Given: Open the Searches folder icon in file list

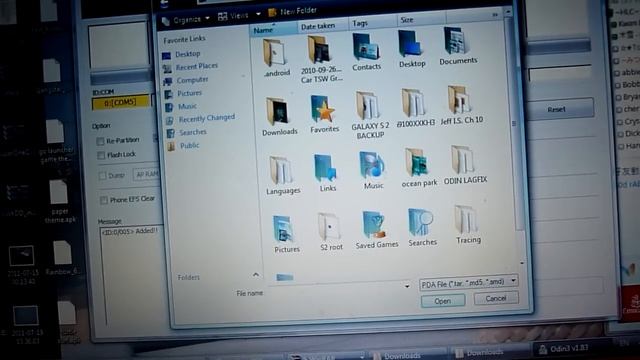Looking at the screenshot, I should (x=422, y=227).
